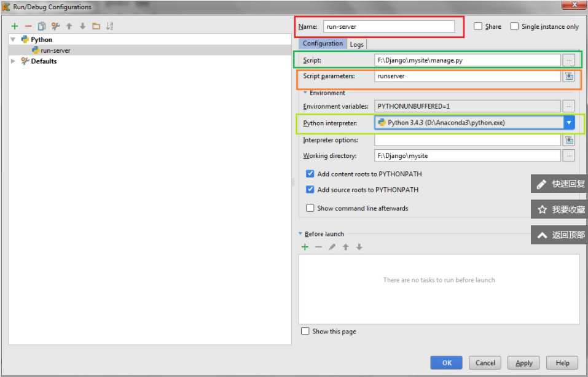The height and width of the screenshot is (377, 588).
Task: Enable the Share checkbox
Action: pyautogui.click(x=478, y=26)
